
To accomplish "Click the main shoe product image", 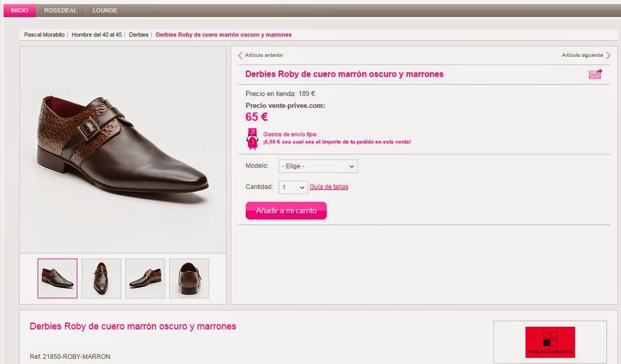I will click(123, 150).
